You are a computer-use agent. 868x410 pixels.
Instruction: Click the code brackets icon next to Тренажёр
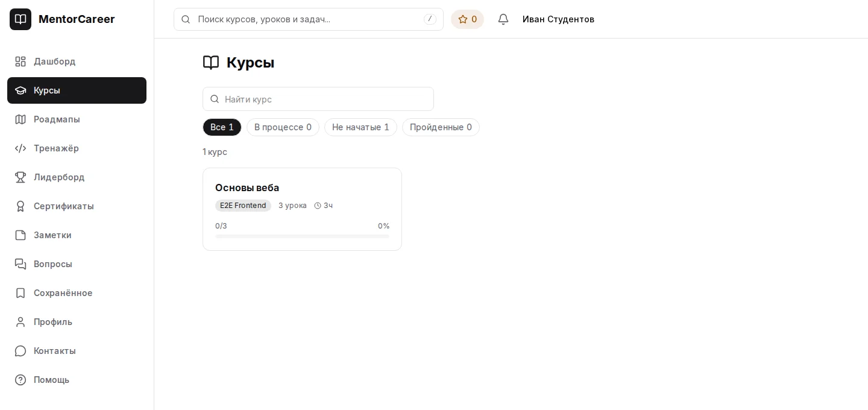point(20,148)
